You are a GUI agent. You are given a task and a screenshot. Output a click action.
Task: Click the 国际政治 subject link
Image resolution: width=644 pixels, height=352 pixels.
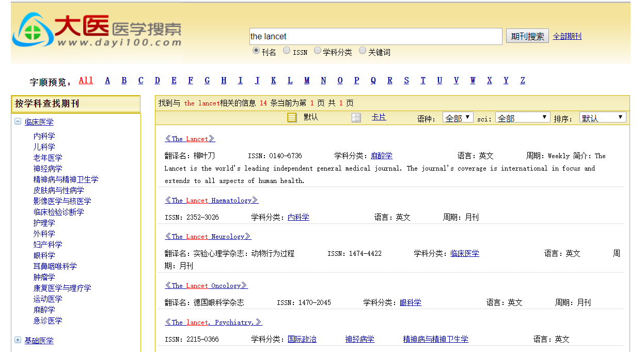click(x=302, y=339)
